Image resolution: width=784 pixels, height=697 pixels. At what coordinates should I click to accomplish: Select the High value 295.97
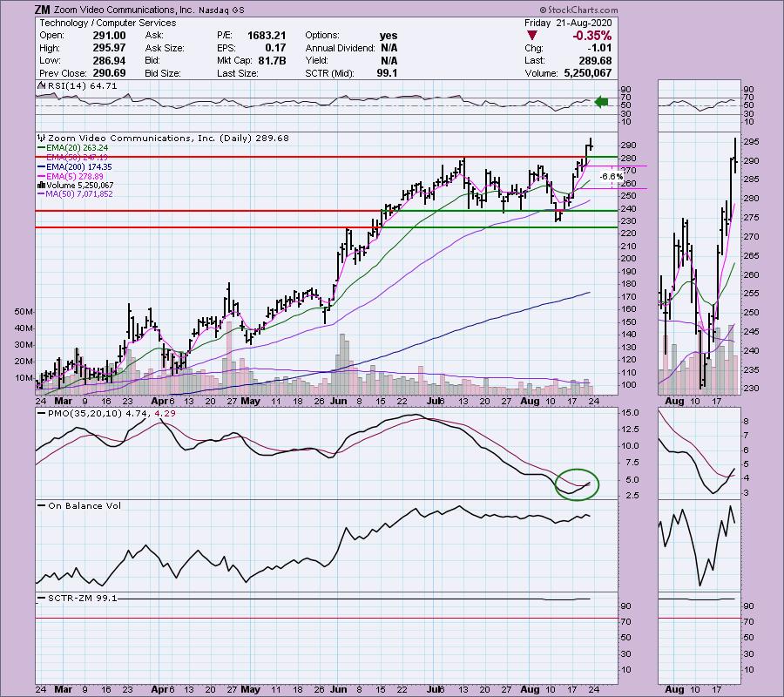[109, 48]
